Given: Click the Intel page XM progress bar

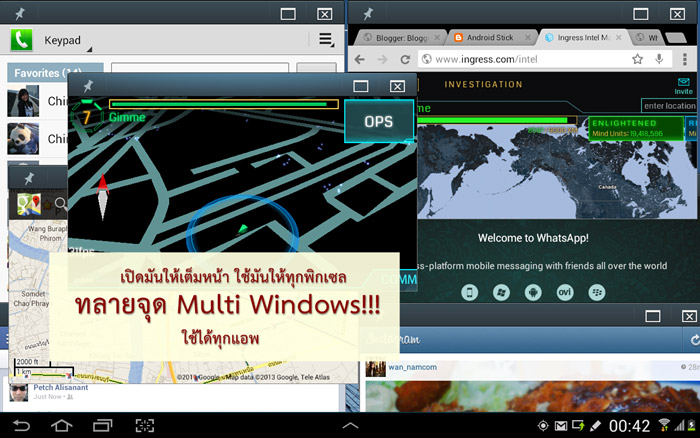Looking at the screenshot, I should (x=496, y=120).
